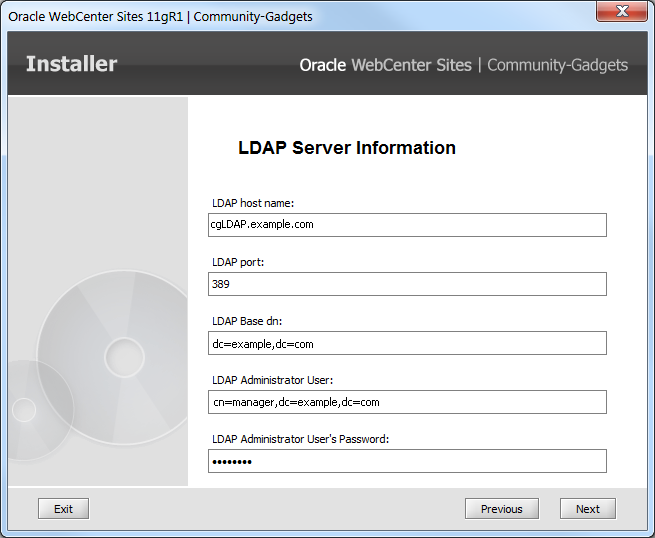Click the window title bar text
This screenshot has width=655, height=538.
click(x=160, y=16)
